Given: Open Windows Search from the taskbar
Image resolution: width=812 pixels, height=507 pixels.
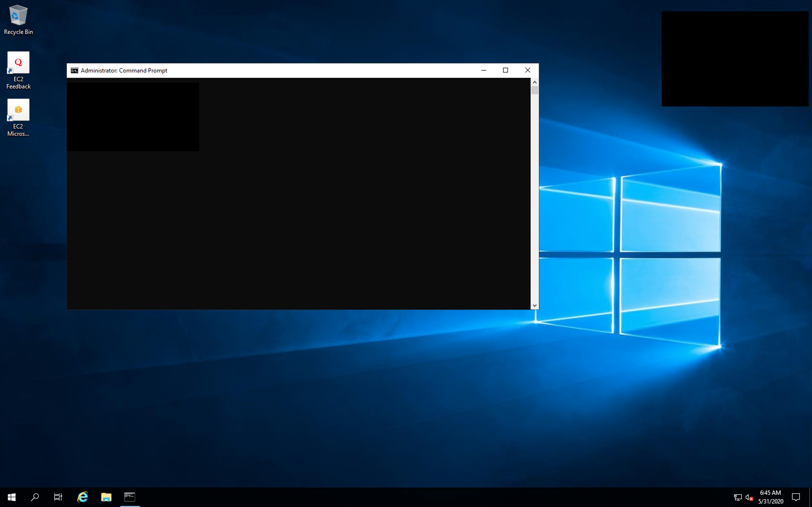Looking at the screenshot, I should pyautogui.click(x=35, y=497).
